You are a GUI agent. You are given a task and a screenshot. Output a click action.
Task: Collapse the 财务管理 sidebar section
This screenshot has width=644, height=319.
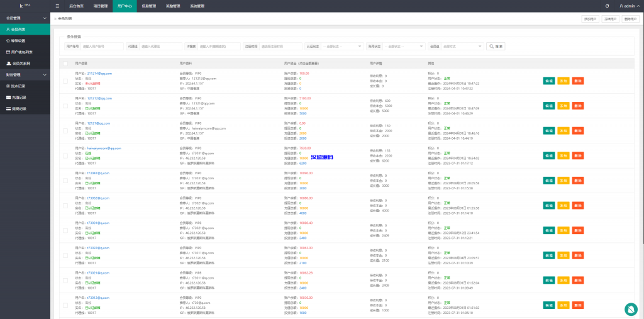point(25,75)
